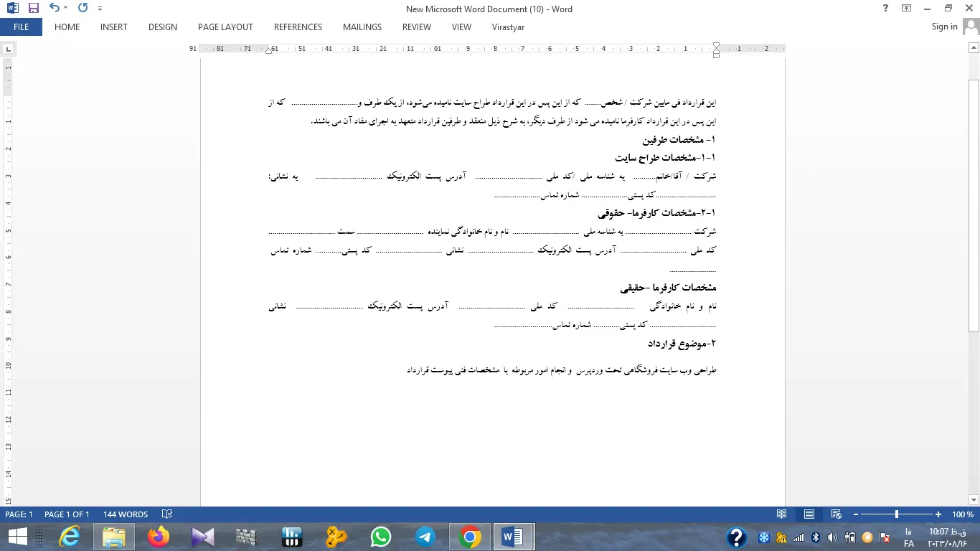
Task: Click PAGE: 1 in status bar
Action: [x=19, y=514]
